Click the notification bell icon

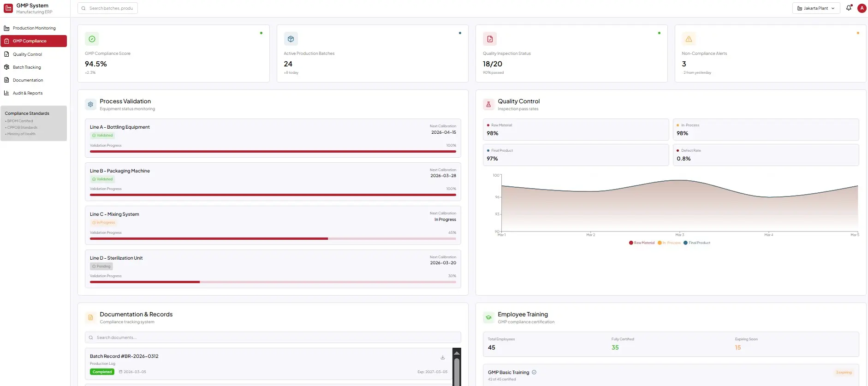point(849,8)
